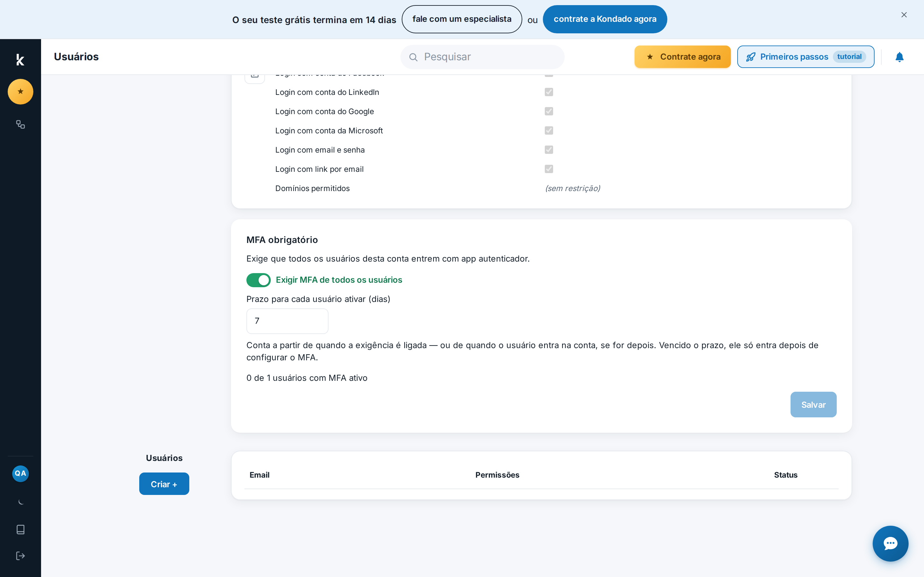
Task: Open Primeiros passos tutorial
Action: pyautogui.click(x=806, y=57)
